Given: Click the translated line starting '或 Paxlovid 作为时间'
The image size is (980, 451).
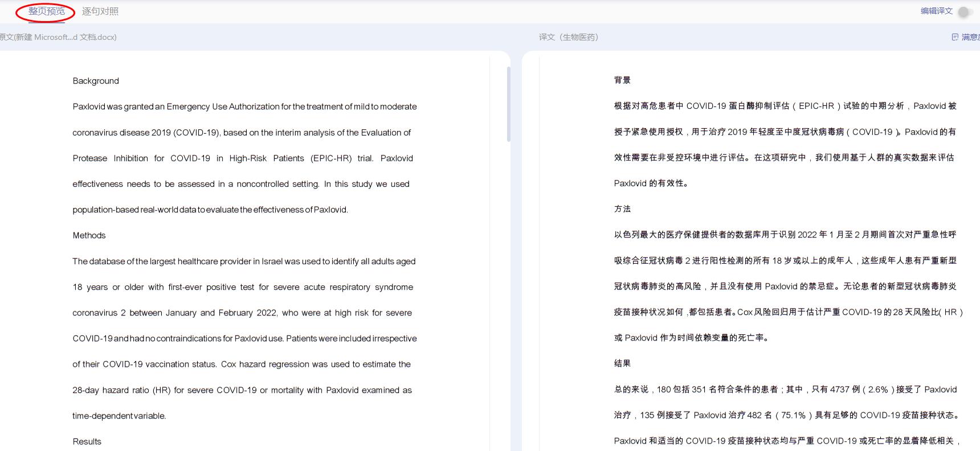Looking at the screenshot, I should point(693,338).
